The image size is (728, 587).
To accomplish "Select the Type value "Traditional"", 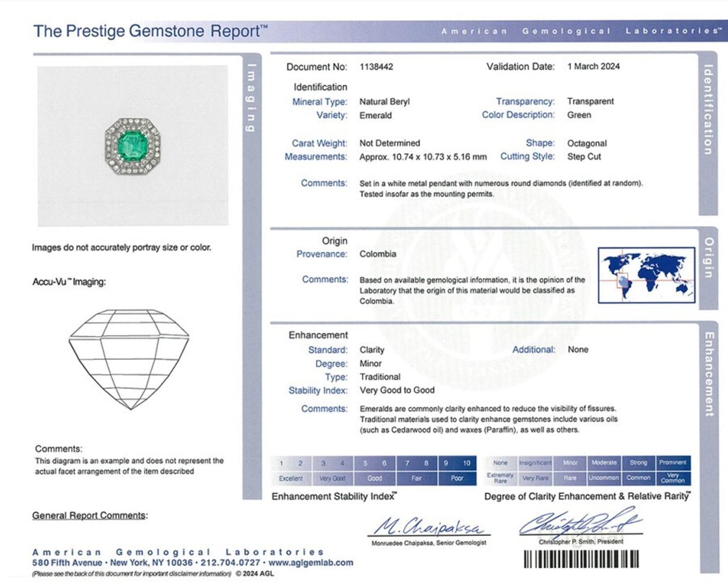I will 380,377.
